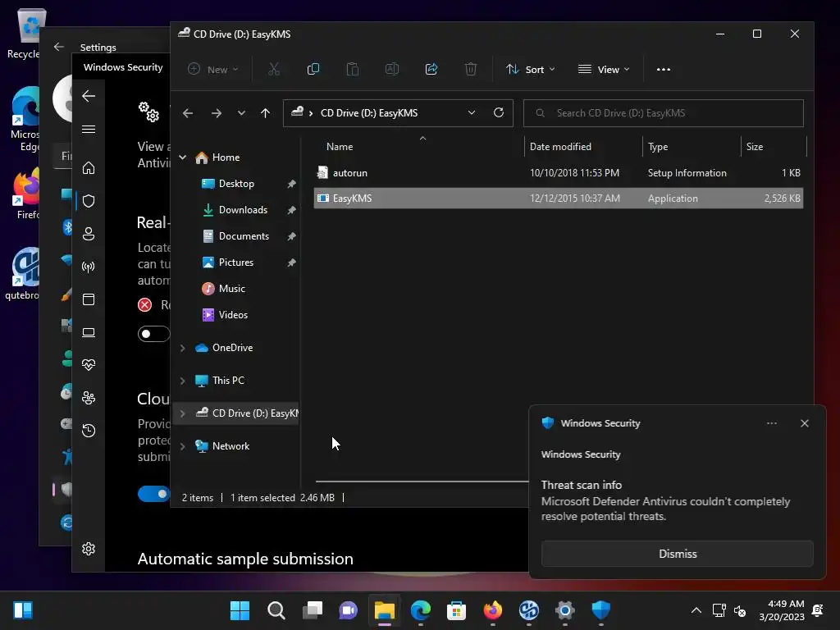This screenshot has width=840, height=630.
Task: Expand the Network tree node
Action: pyautogui.click(x=183, y=445)
